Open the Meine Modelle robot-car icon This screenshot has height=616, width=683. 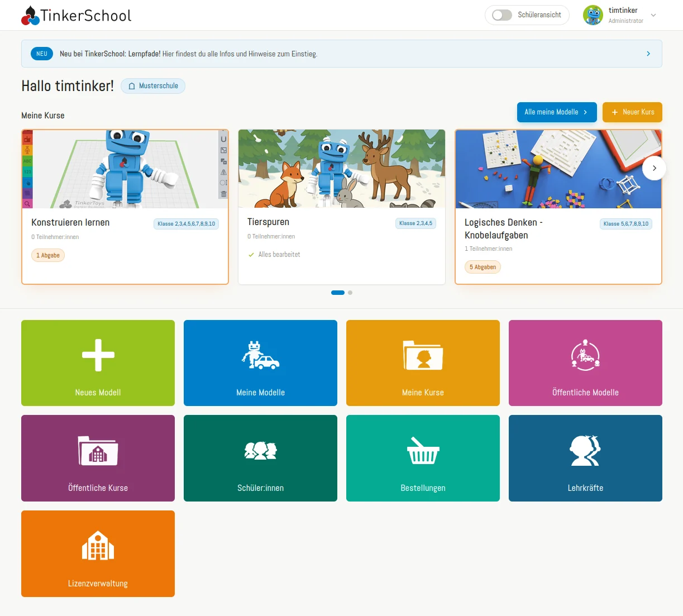click(260, 355)
